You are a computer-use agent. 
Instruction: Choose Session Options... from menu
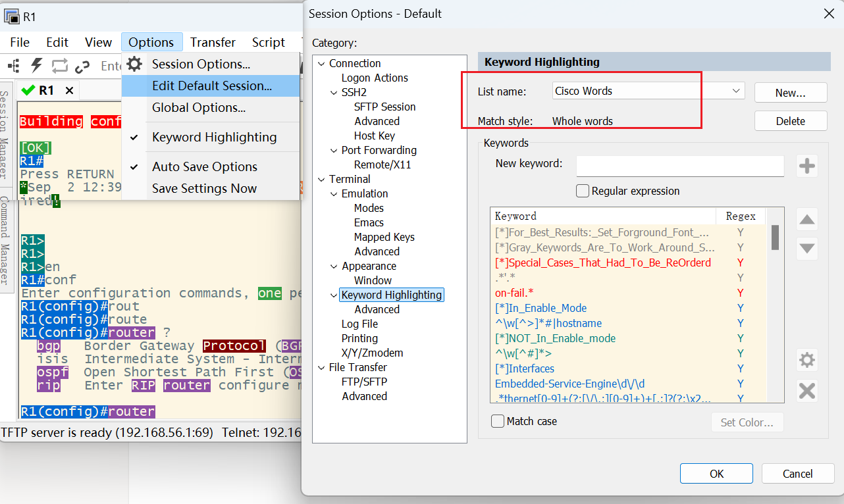click(212, 64)
